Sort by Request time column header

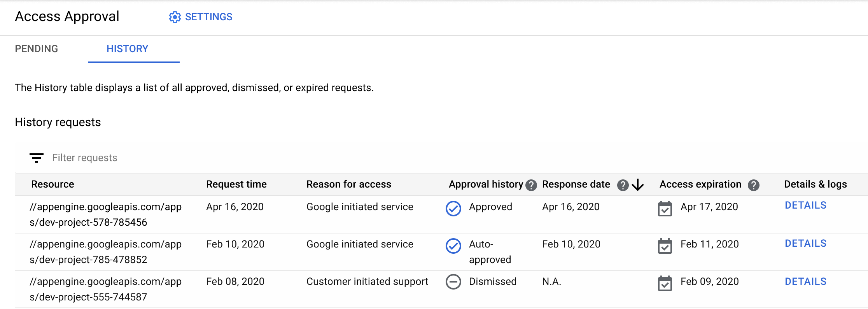point(236,184)
